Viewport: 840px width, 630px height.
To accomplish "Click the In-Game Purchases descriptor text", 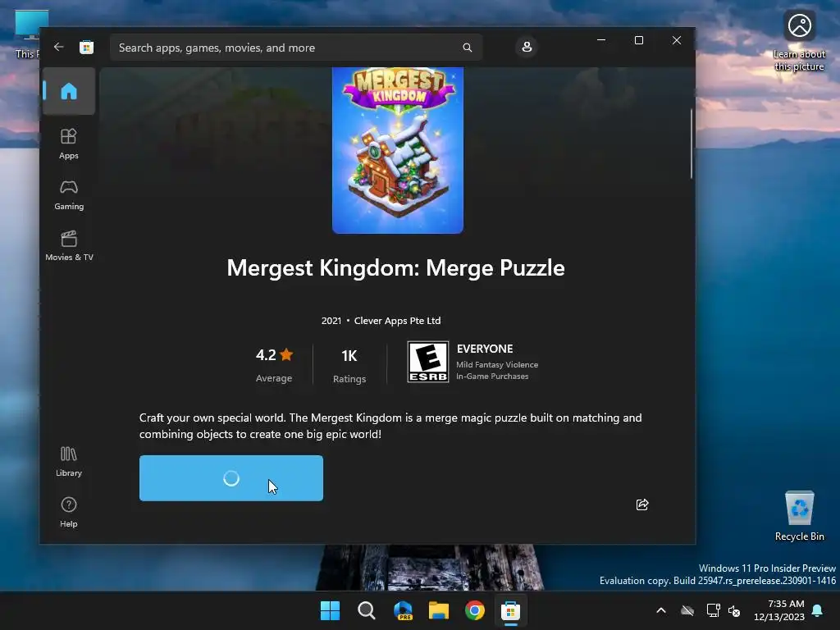I will [x=492, y=376].
